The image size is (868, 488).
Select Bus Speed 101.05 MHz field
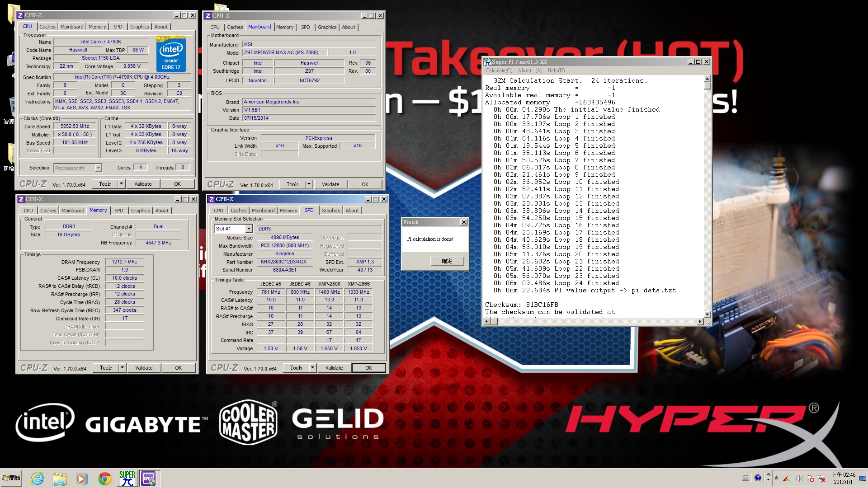[x=75, y=143]
